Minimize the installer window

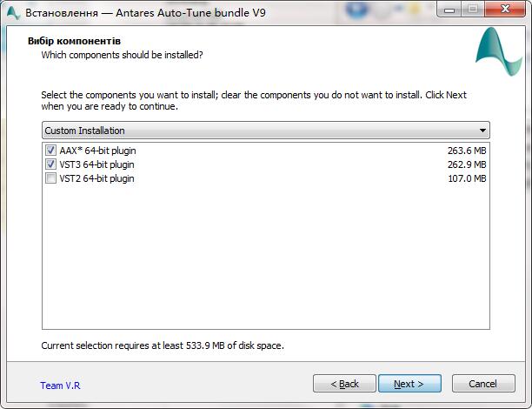[449, 10]
